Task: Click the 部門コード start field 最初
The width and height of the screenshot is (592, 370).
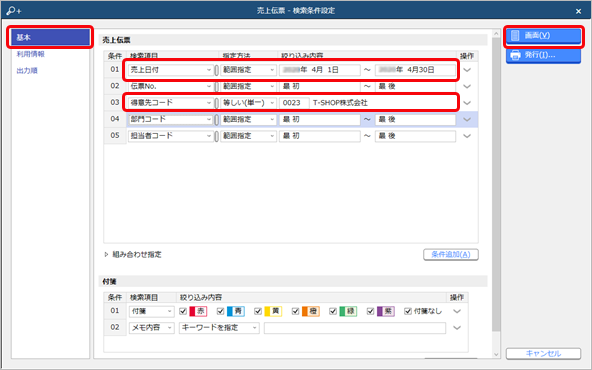Action: pyautogui.click(x=320, y=119)
